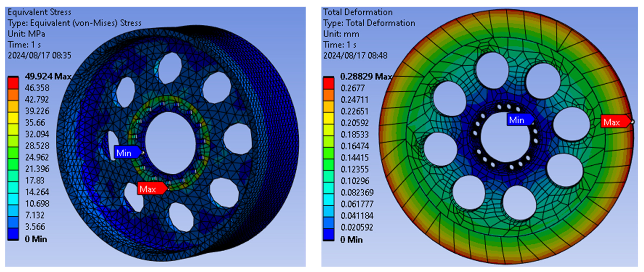Screen dimensions: 644x272
Task: Click the Total Deformation title text
Action: coord(358,12)
